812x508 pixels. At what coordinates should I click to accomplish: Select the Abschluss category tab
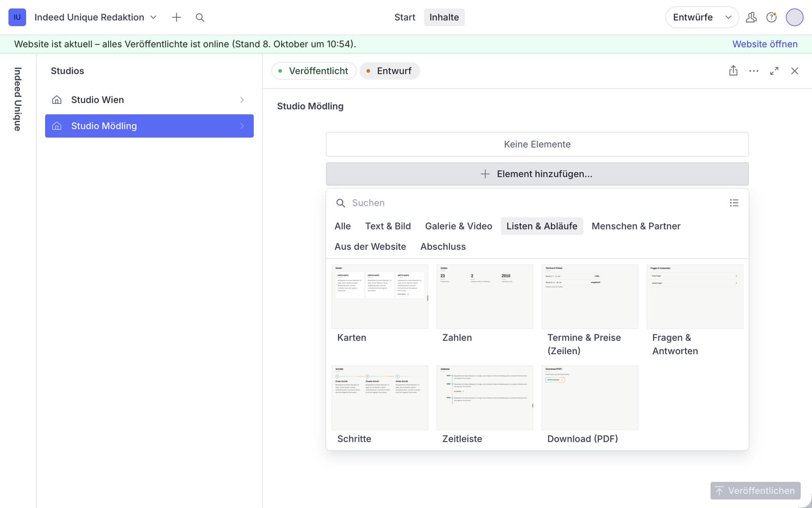443,246
